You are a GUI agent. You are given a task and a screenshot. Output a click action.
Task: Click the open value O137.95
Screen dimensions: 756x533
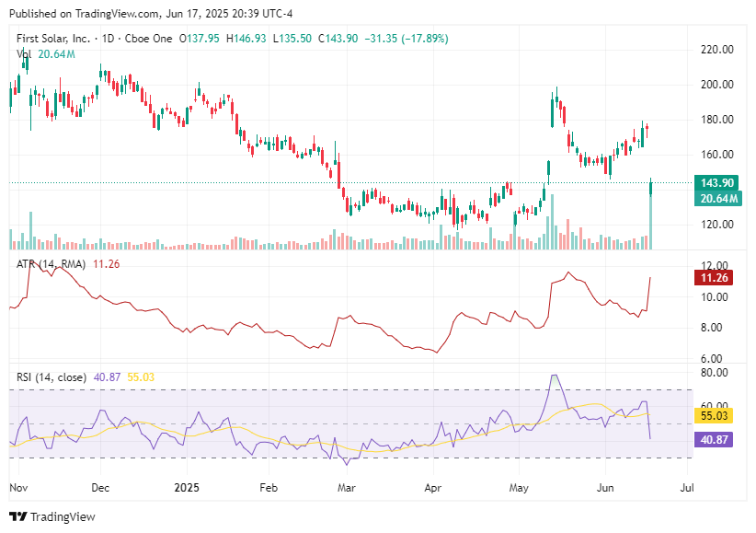pyautogui.click(x=200, y=39)
